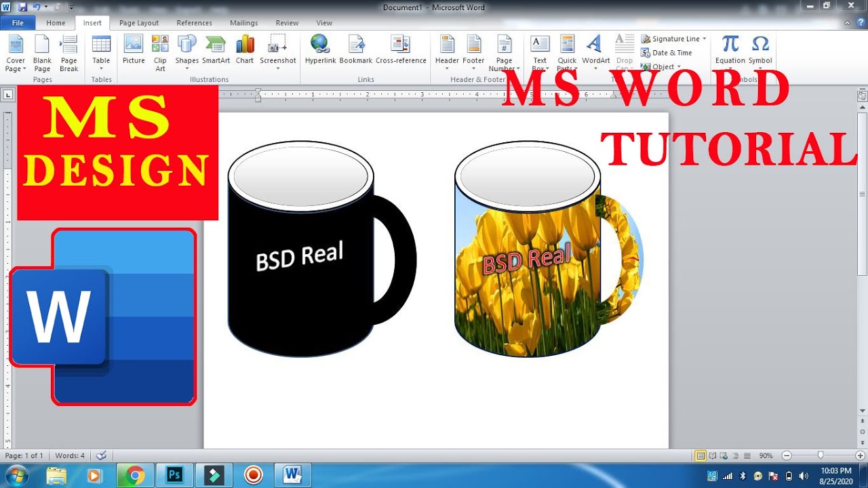Click the Word application icon in title bar
The width and height of the screenshot is (868, 488).
click(6, 7)
